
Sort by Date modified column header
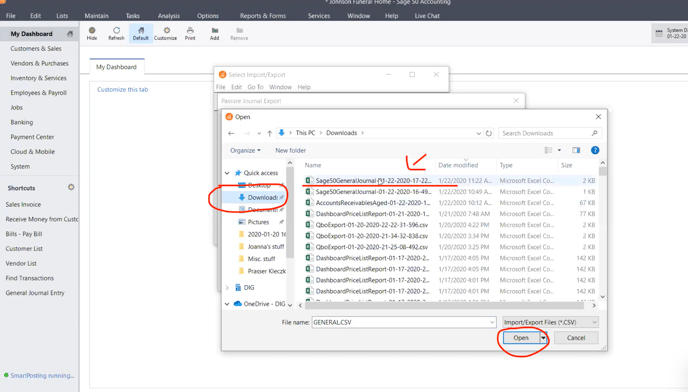pos(458,165)
